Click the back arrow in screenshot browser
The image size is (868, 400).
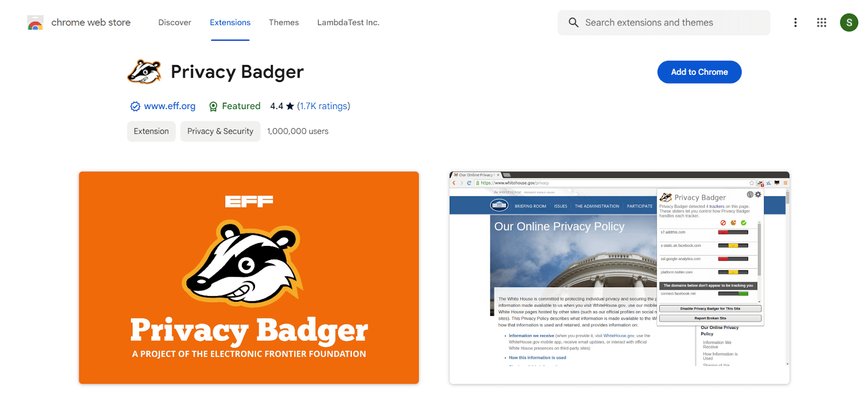[454, 183]
